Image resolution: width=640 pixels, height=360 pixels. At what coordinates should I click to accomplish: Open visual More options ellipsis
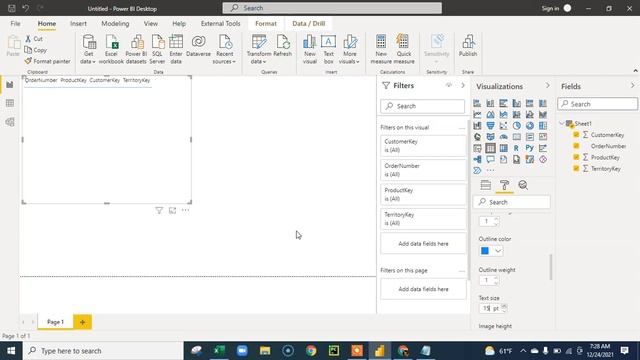[186, 210]
